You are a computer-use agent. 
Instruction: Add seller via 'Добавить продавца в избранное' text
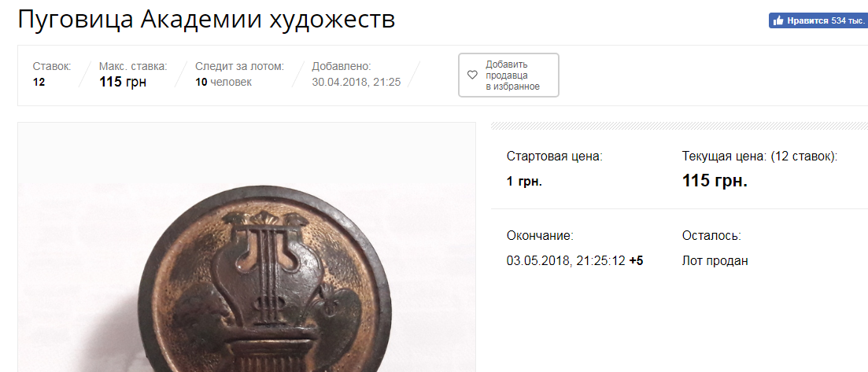(x=512, y=76)
